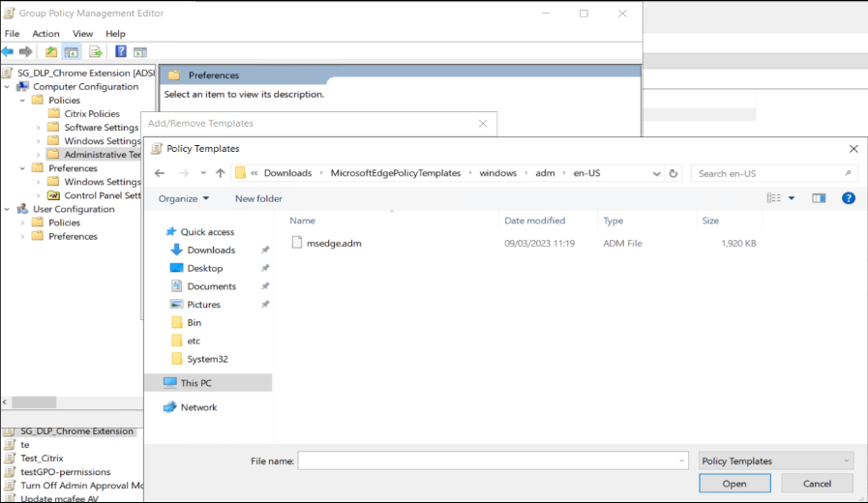Select the msedge.adm file icon
This screenshot has height=503, width=868.
click(x=297, y=243)
